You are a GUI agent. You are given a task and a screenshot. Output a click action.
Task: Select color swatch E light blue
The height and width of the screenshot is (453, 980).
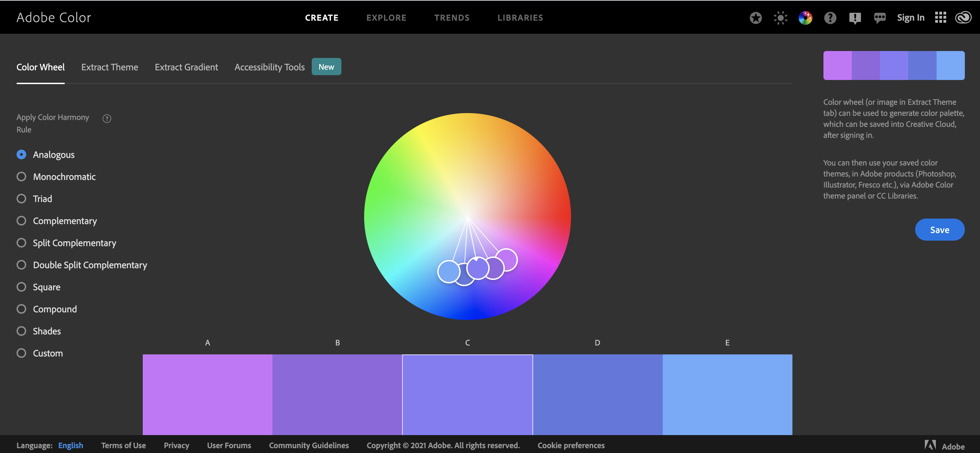pos(727,394)
